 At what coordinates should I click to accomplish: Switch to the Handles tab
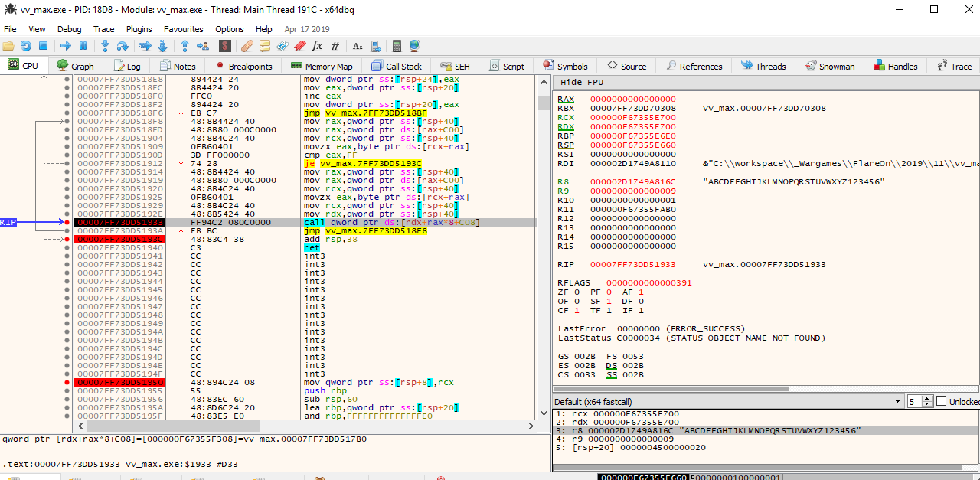point(895,67)
